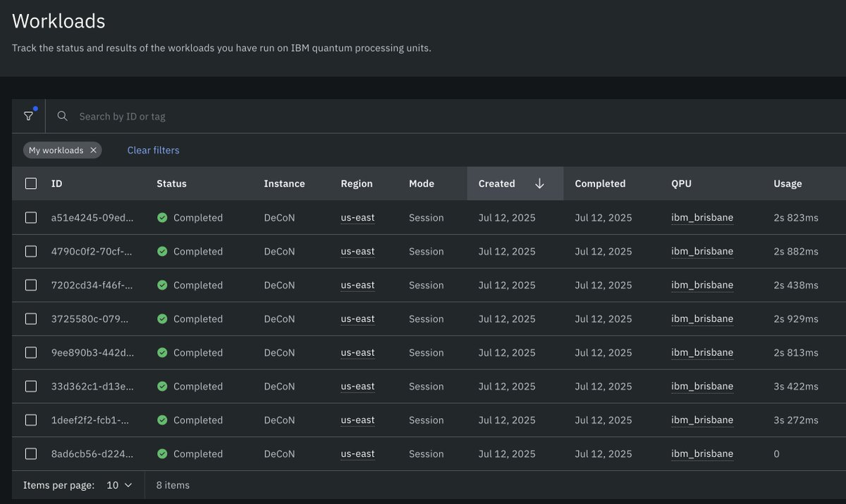
Task: Click green check icon for 8ad6cb56 row
Action: (x=162, y=455)
